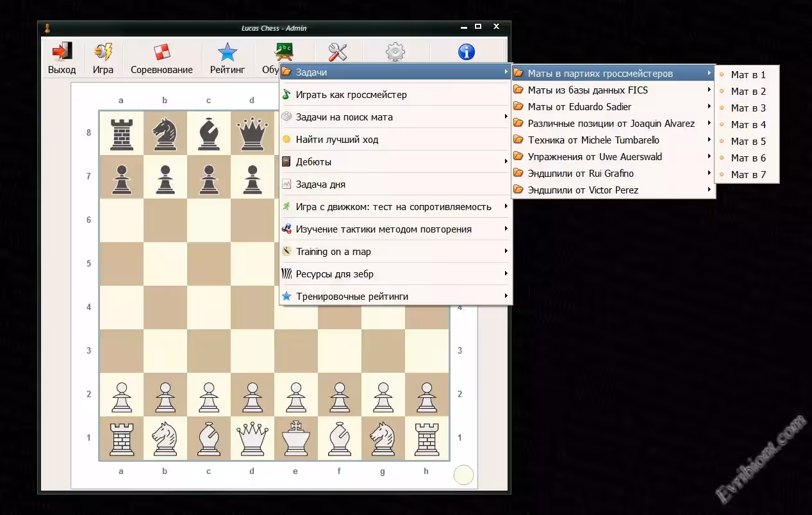Select Задача дня menu entry
This screenshot has height=515, width=812.
[x=320, y=184]
